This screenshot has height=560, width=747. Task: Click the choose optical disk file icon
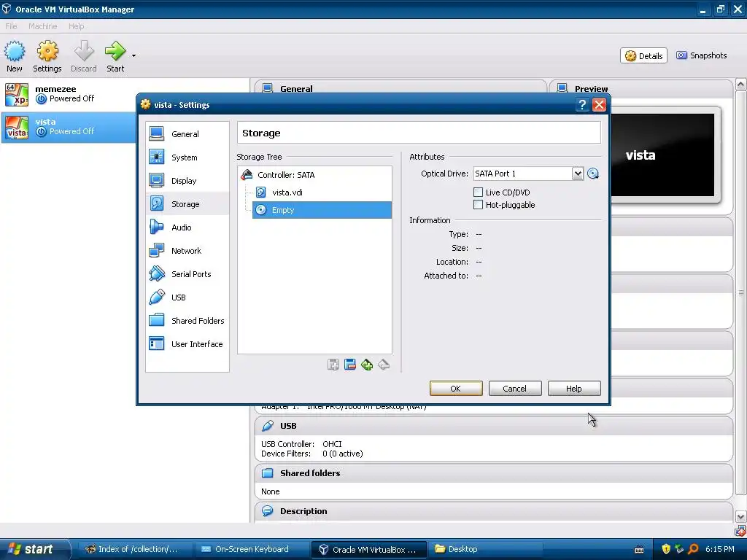(593, 174)
